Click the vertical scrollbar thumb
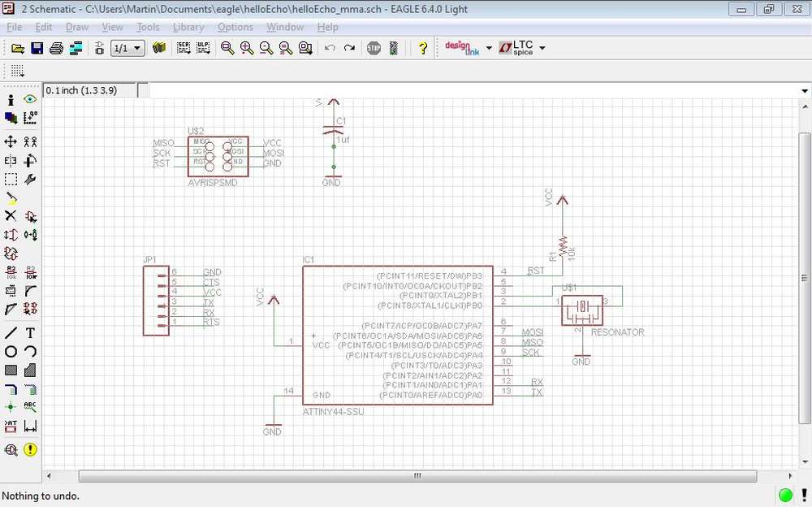The image size is (812, 507). pyautogui.click(x=805, y=278)
